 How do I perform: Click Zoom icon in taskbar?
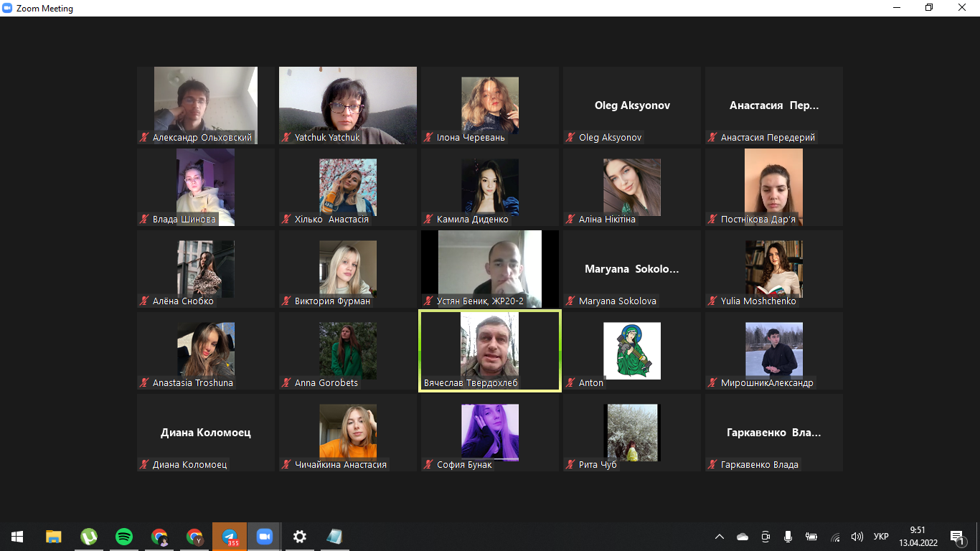265,537
